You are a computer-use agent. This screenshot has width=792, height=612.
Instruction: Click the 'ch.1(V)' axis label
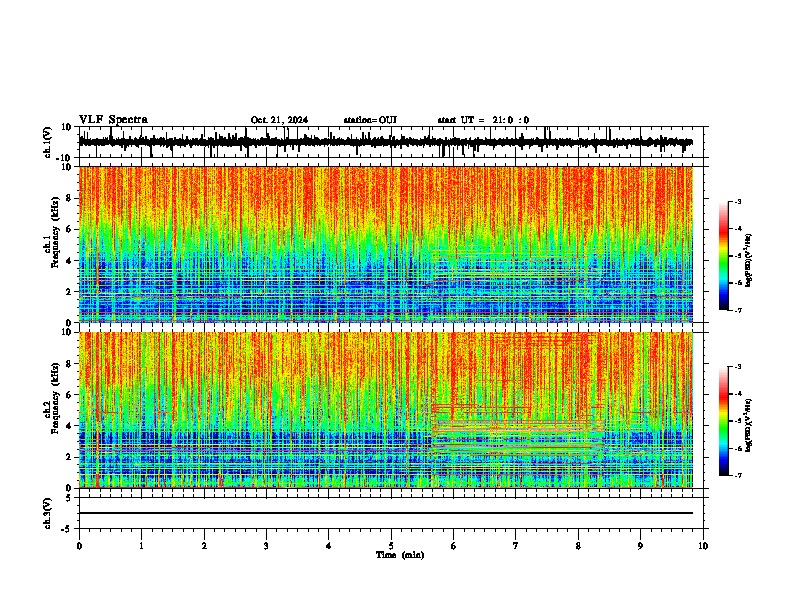pos(48,142)
